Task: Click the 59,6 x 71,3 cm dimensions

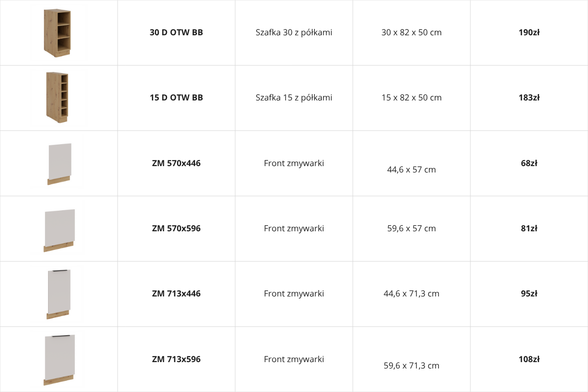Action: click(412, 366)
